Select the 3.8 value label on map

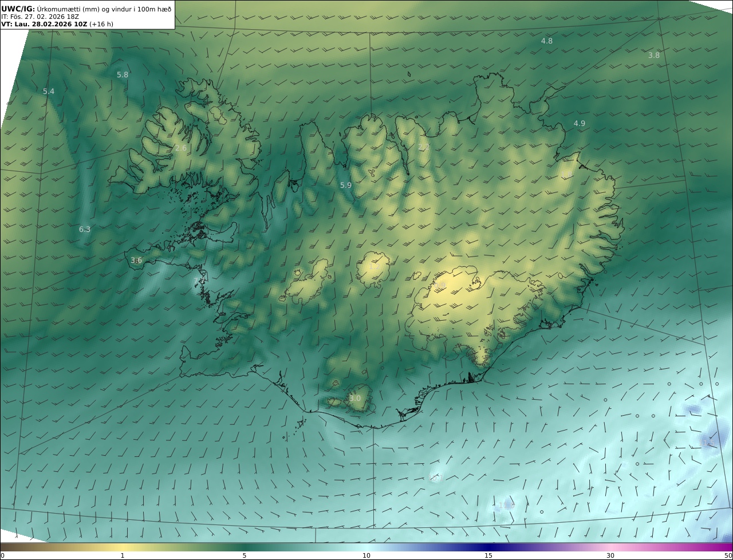(x=654, y=55)
